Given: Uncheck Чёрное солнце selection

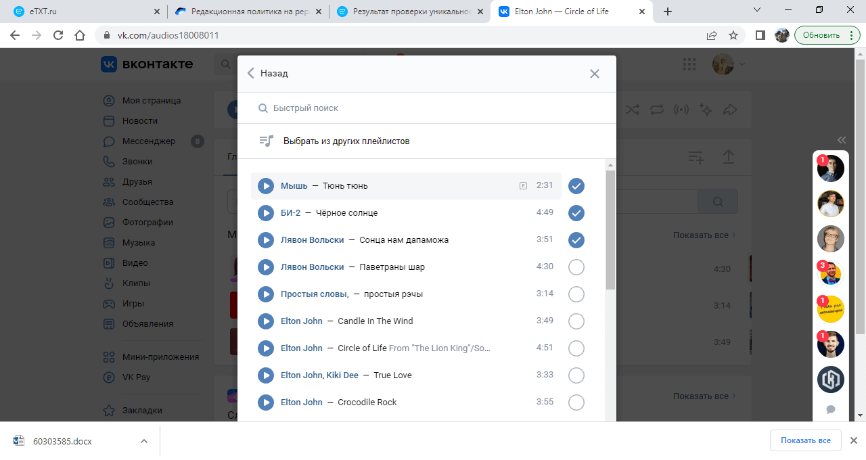Looking at the screenshot, I should pyautogui.click(x=576, y=213).
